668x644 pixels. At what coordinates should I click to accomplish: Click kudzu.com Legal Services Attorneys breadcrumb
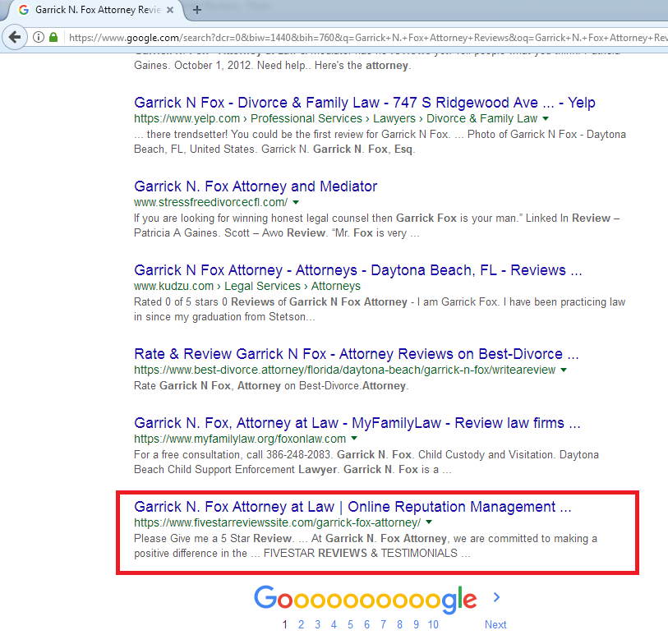coord(247,286)
